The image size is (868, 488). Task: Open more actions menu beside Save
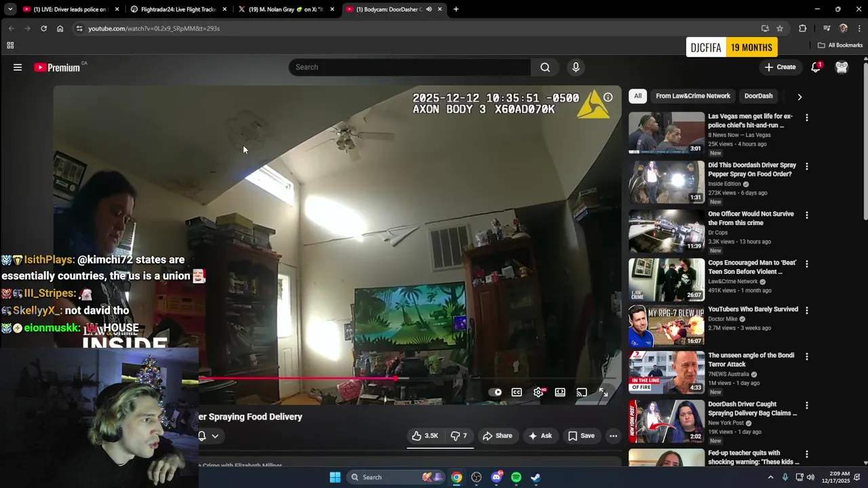point(613,436)
